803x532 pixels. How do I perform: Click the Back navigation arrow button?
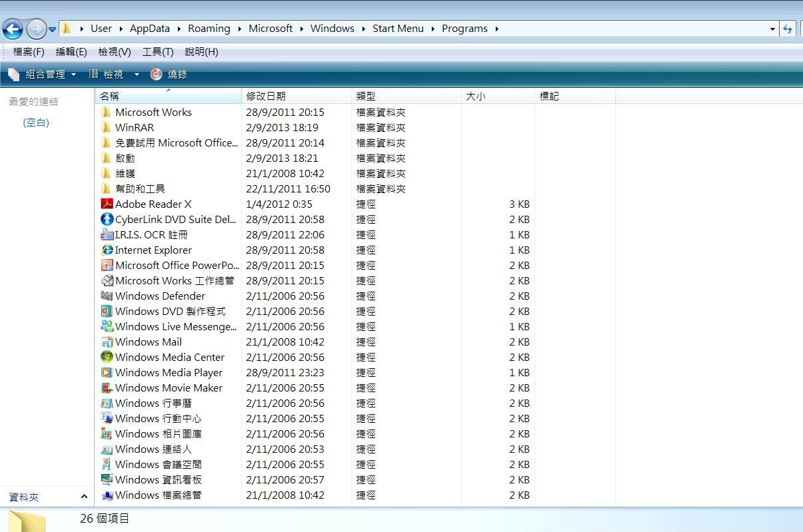[x=13, y=29]
